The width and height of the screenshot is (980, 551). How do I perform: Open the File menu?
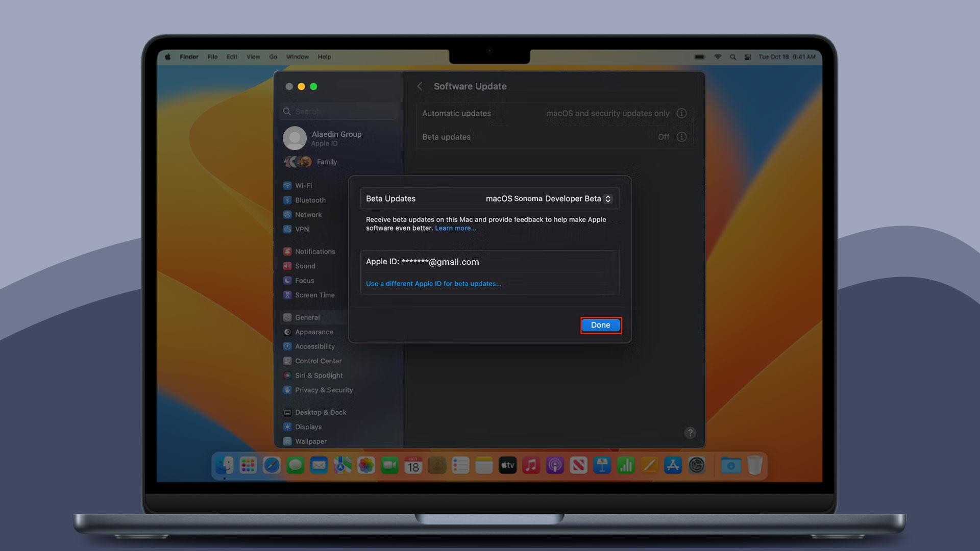[212, 57]
